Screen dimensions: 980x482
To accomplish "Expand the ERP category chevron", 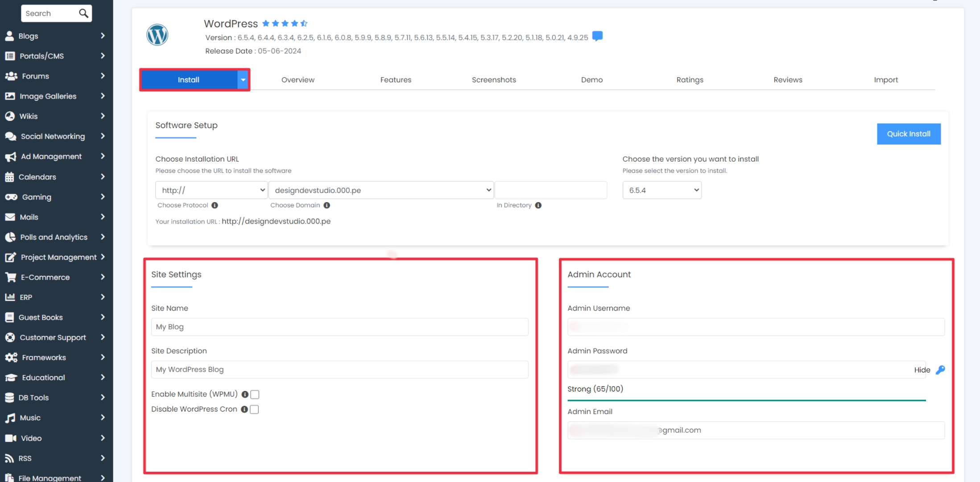I will [x=103, y=297].
